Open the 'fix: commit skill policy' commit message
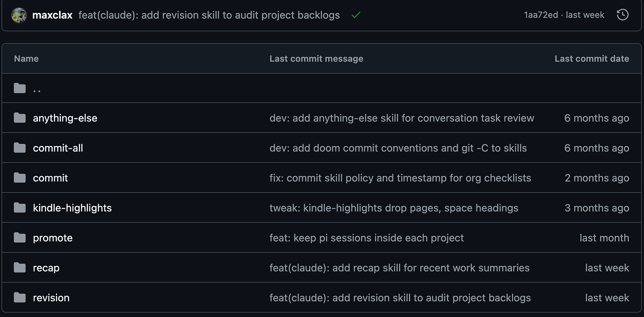 click(400, 178)
